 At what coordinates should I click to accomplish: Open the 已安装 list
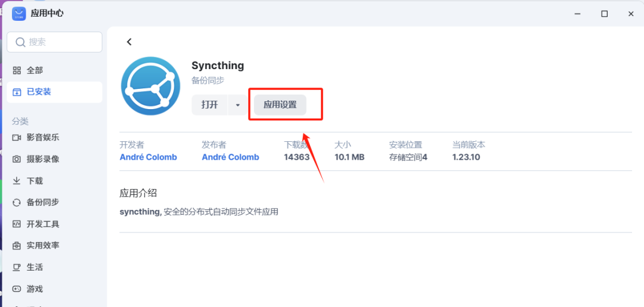click(54, 92)
